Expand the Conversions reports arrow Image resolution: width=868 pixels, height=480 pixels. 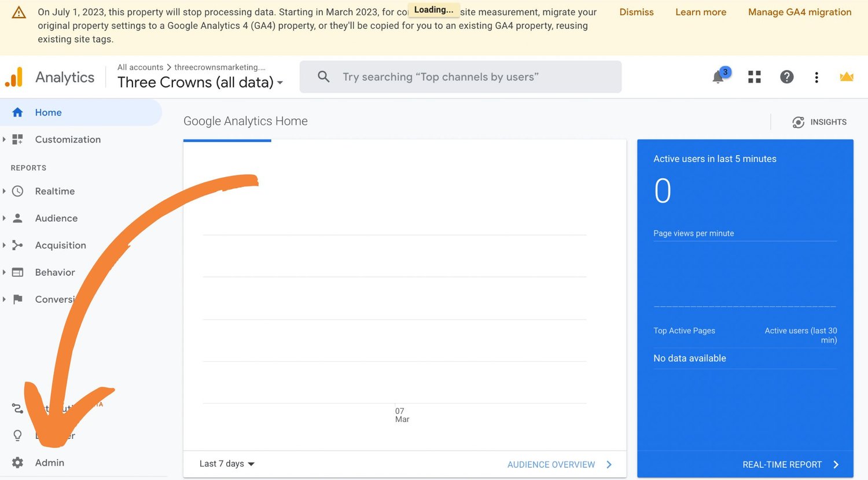[x=4, y=299]
